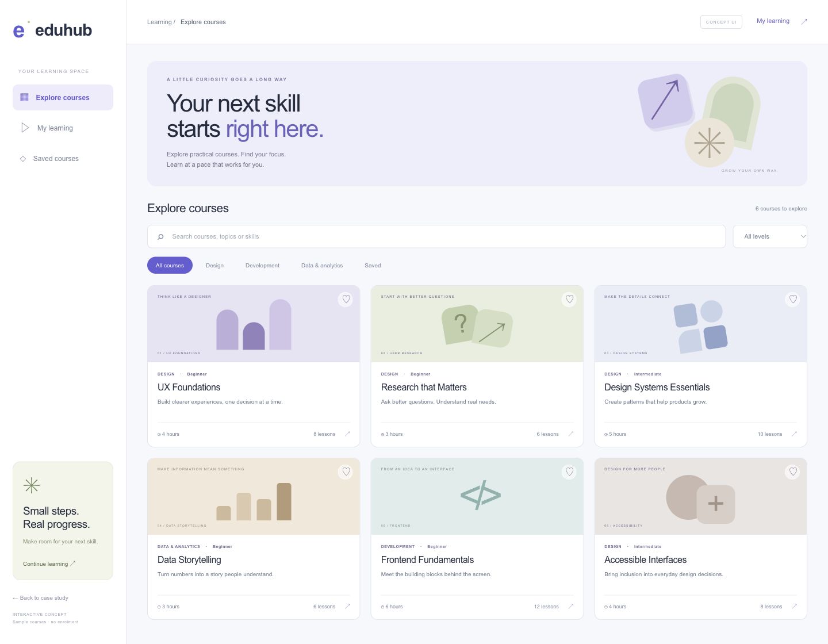Click the Frontend Fundamentals title
828x644 pixels.
click(427, 560)
